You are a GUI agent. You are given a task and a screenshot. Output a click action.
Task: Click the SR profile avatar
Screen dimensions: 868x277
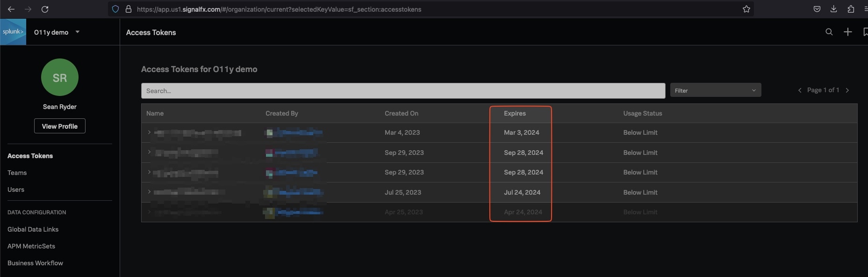[x=60, y=77]
